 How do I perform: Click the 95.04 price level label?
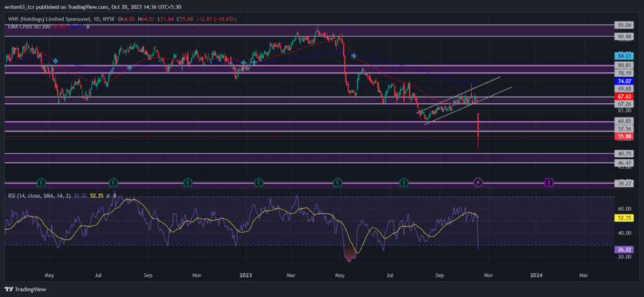(x=623, y=25)
